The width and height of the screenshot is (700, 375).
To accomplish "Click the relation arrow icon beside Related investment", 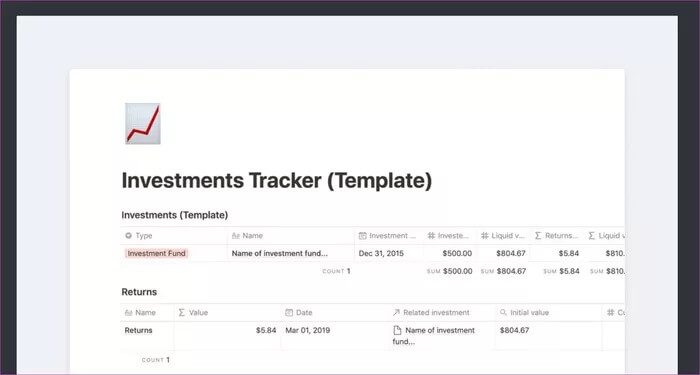I will point(396,312).
